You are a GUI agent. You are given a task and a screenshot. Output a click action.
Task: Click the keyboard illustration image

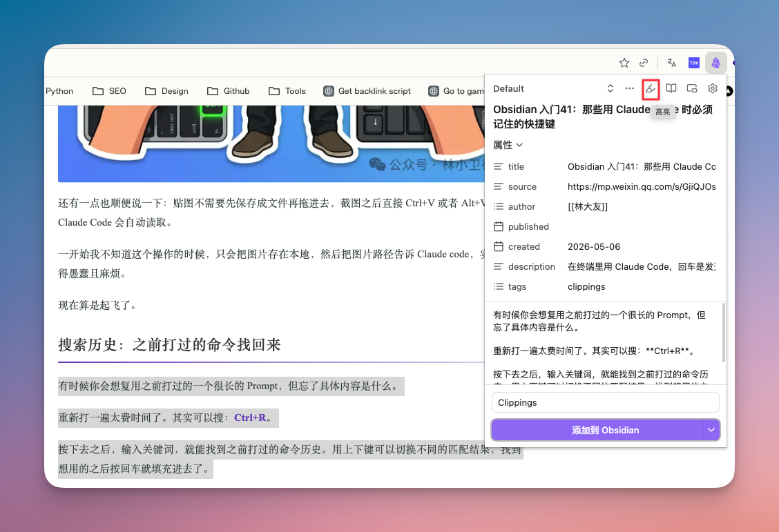pyautogui.click(x=271, y=144)
